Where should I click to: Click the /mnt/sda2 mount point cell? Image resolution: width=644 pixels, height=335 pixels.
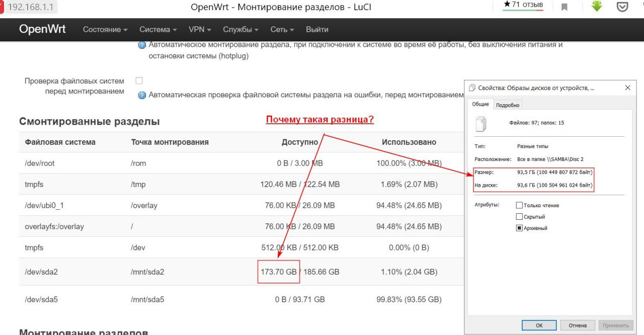point(147,272)
